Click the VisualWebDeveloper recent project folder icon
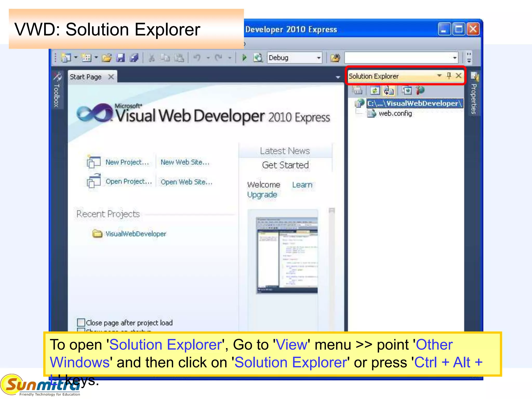The width and height of the screenshot is (532, 399). tap(97, 233)
